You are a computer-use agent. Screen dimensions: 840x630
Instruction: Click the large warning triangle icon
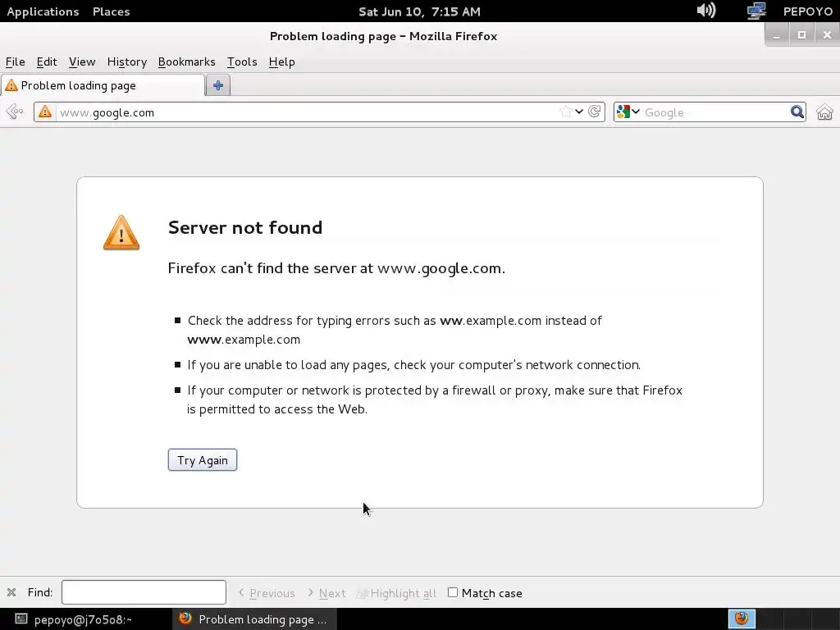tap(121, 232)
